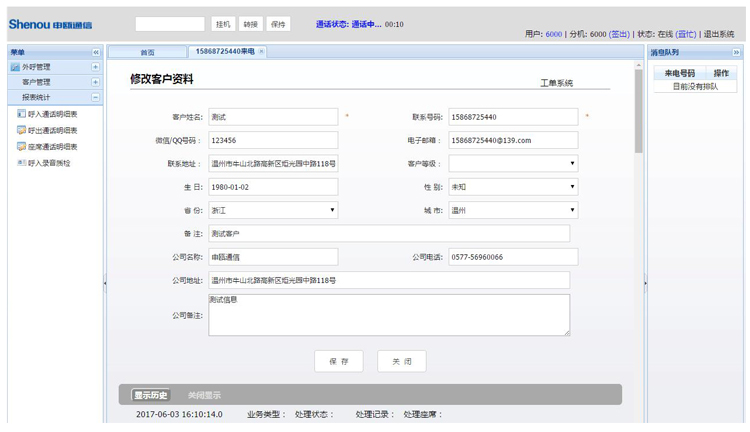Viewport: 750px width, 432px height.
Task: Click the 保存 save button
Action: [339, 361]
